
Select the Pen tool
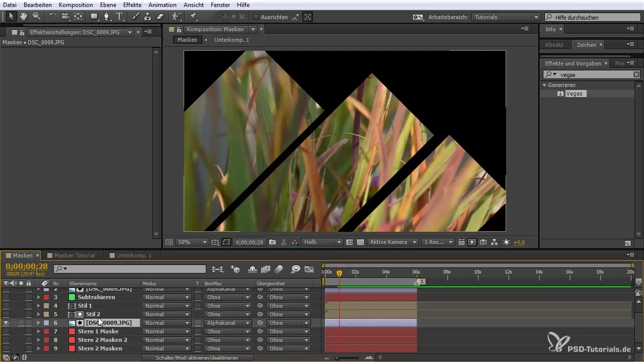[107, 17]
